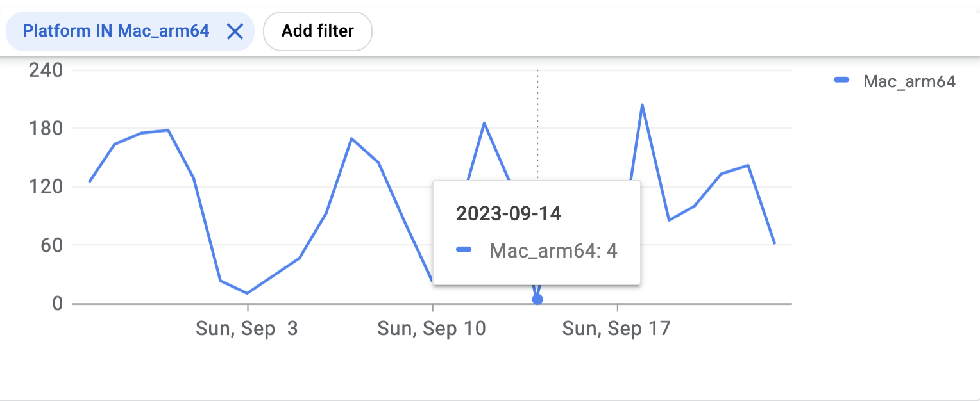
Task: Click the Mac_arm64: 4 value in the tooltip
Action: [x=553, y=250]
